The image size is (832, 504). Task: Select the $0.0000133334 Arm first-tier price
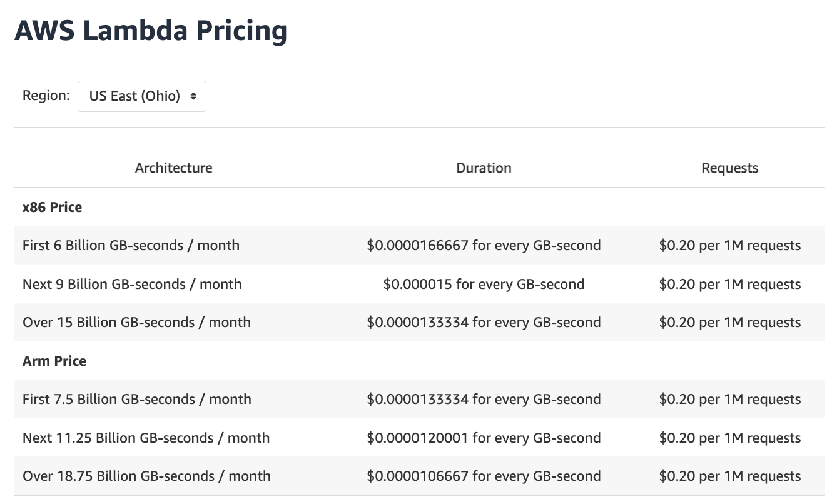[484, 399]
